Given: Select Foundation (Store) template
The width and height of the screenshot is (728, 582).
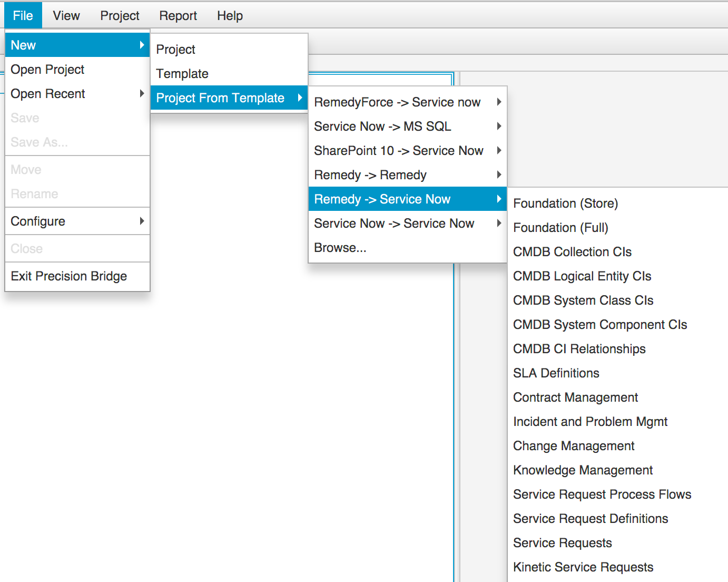Looking at the screenshot, I should pos(618,203).
